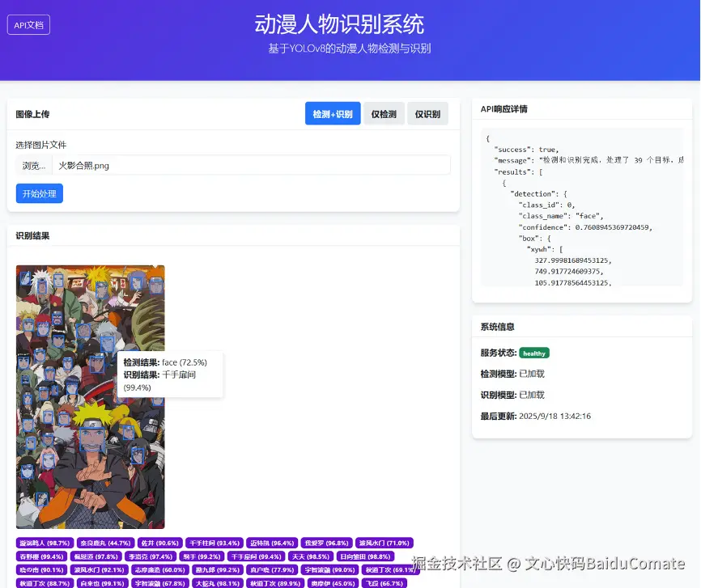The image size is (701, 588).
Task: Click the 李洛克 (97.4%) tag
Action: (x=151, y=556)
